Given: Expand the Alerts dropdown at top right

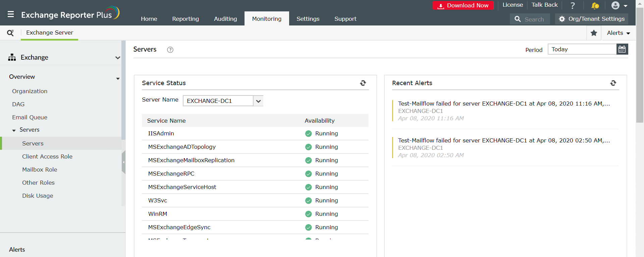Looking at the screenshot, I should [x=618, y=33].
